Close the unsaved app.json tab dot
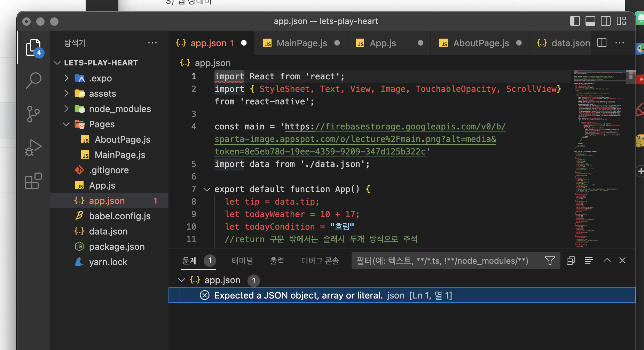This screenshot has width=644, height=350. [x=244, y=43]
